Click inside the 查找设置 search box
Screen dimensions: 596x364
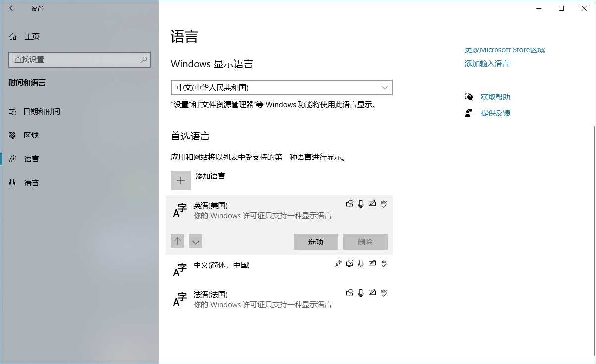point(77,60)
